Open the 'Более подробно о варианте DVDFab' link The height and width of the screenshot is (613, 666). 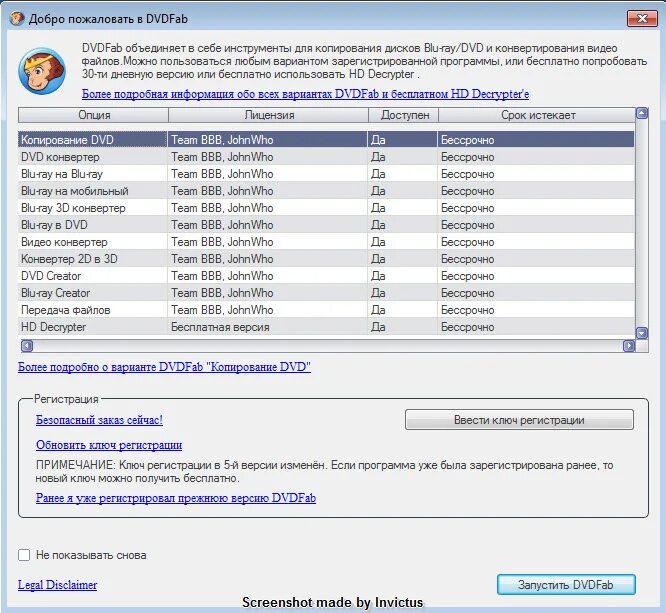pos(164,367)
